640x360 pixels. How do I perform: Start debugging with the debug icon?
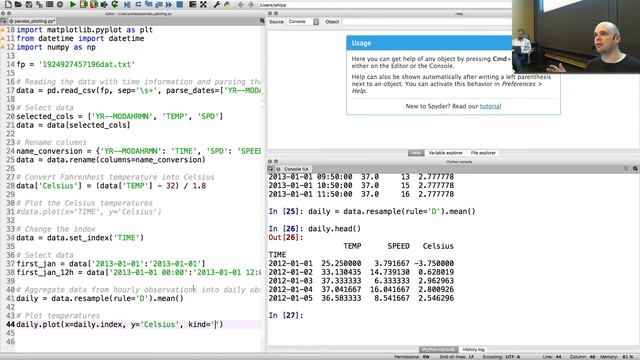pyautogui.click(x=127, y=4)
